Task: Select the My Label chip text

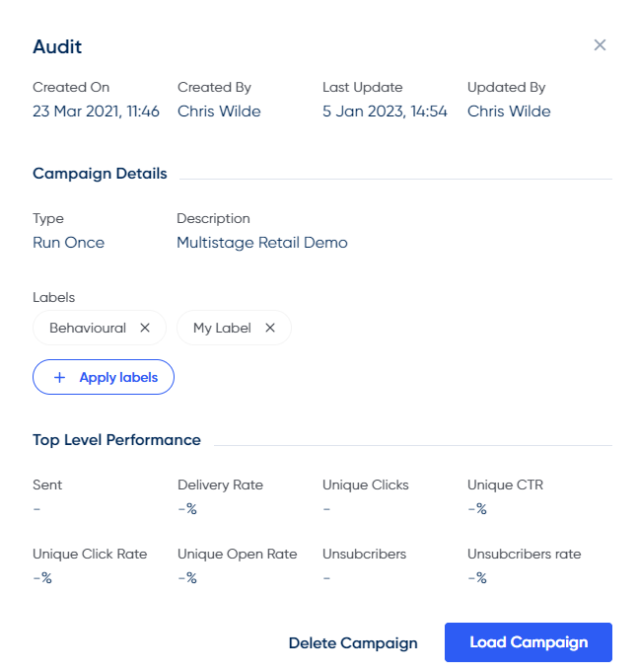Action: (222, 329)
